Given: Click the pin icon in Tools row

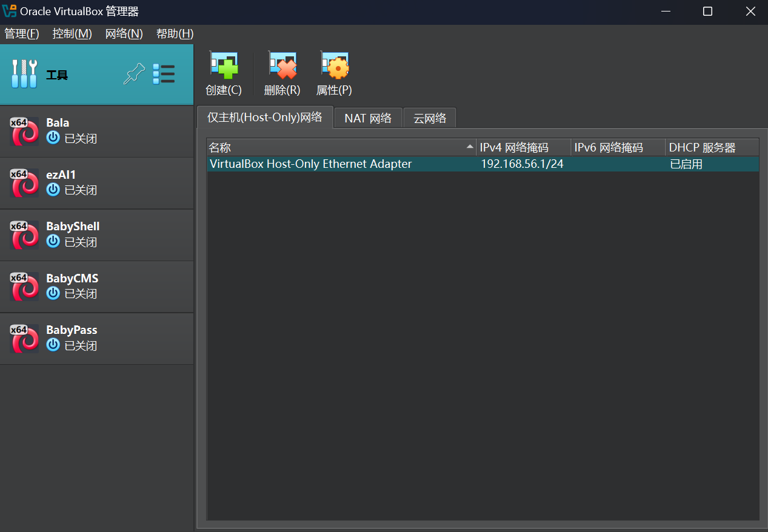Looking at the screenshot, I should point(134,75).
